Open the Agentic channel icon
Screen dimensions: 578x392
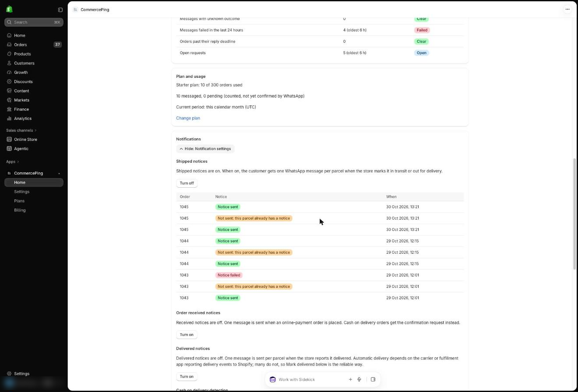(9, 148)
